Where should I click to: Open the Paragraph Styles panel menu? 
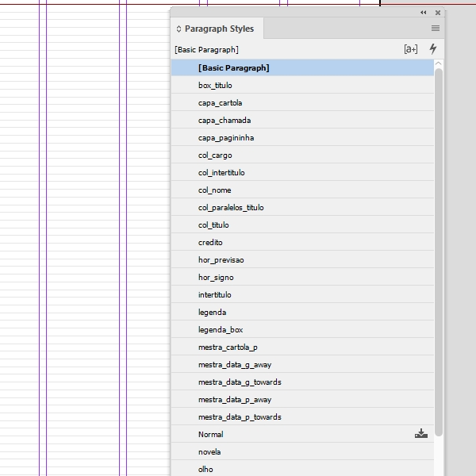pyautogui.click(x=436, y=29)
